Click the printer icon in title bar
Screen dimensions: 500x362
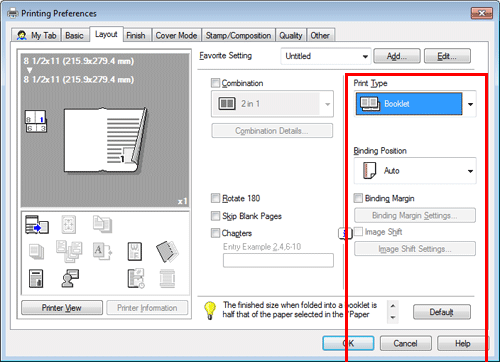click(x=13, y=13)
